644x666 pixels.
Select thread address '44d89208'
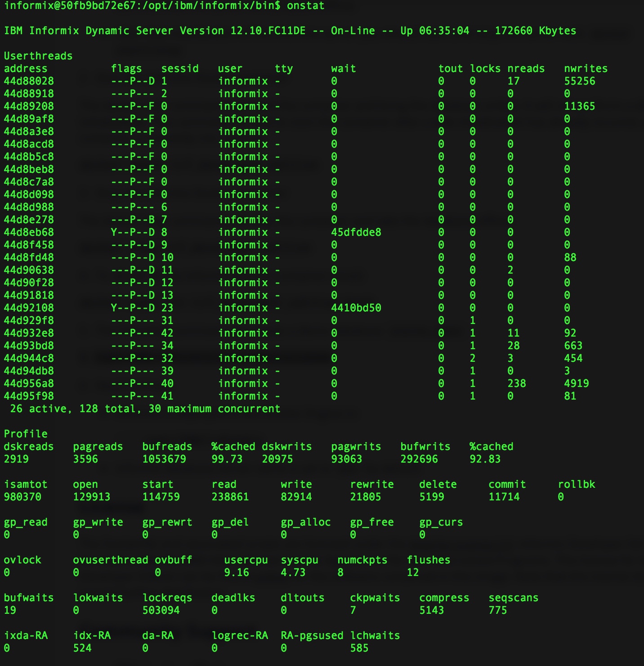click(x=29, y=106)
